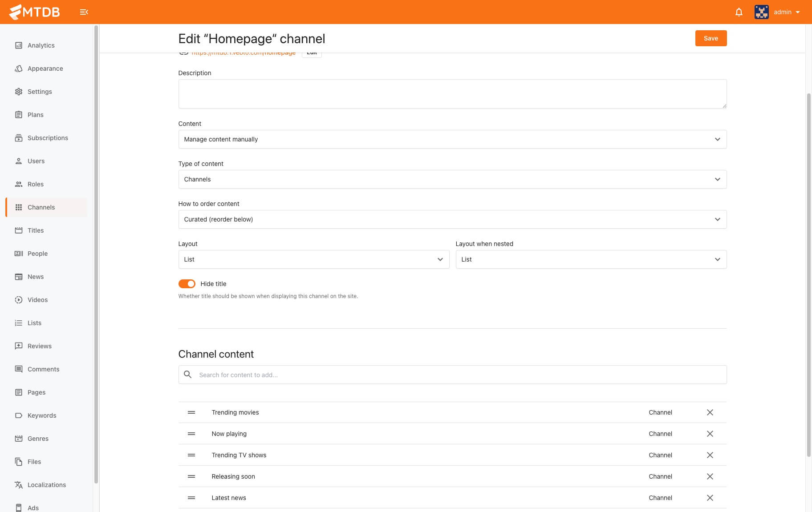This screenshot has width=812, height=512.
Task: Remove the Latest news channel row
Action: [x=710, y=498]
